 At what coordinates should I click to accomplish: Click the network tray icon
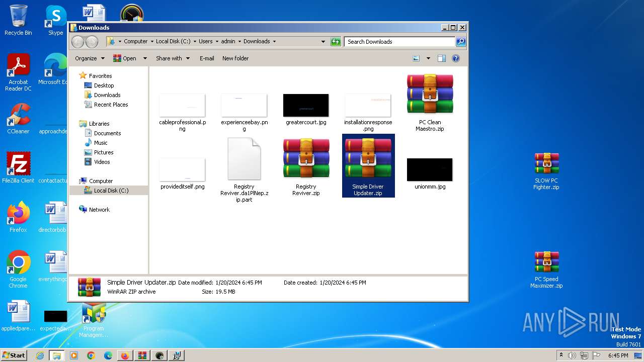[x=584, y=355]
